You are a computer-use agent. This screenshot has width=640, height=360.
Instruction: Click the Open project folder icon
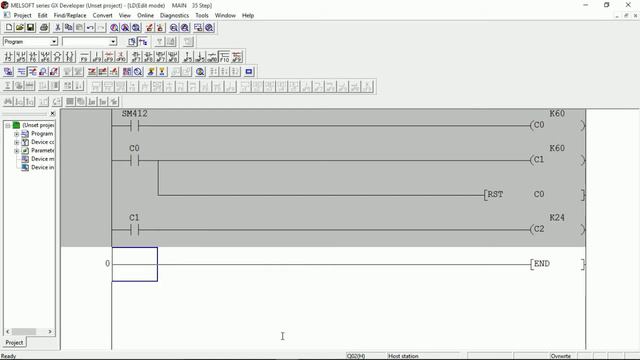20,28
